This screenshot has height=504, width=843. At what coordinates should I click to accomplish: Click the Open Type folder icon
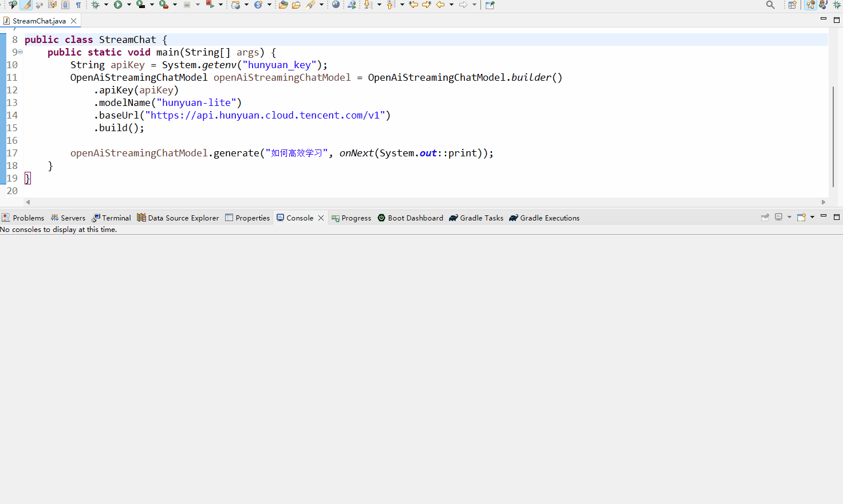point(283,5)
